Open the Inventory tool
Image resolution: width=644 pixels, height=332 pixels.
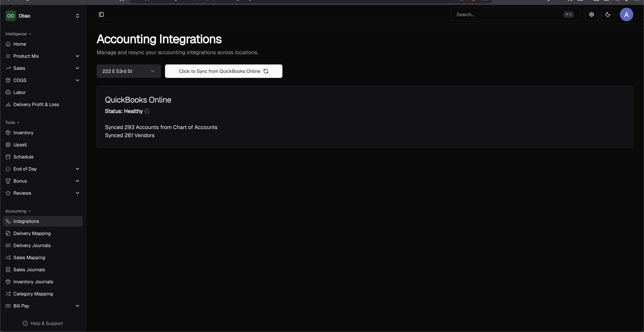(43, 133)
